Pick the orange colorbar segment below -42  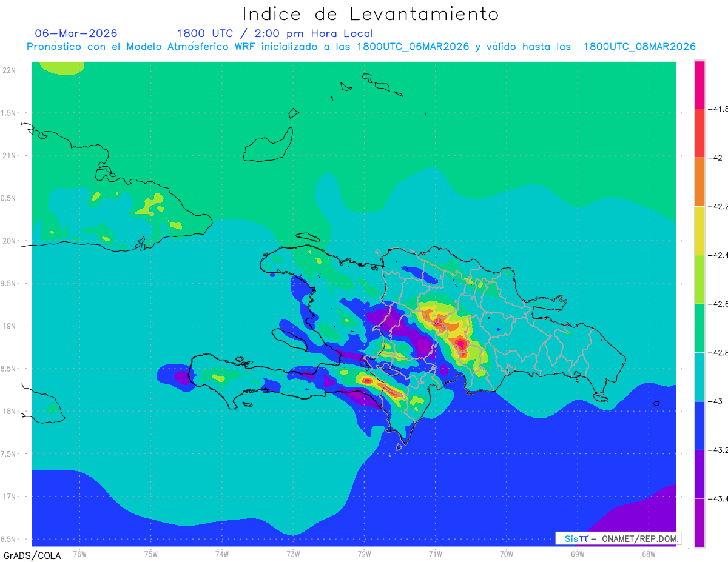pyautogui.click(x=699, y=182)
